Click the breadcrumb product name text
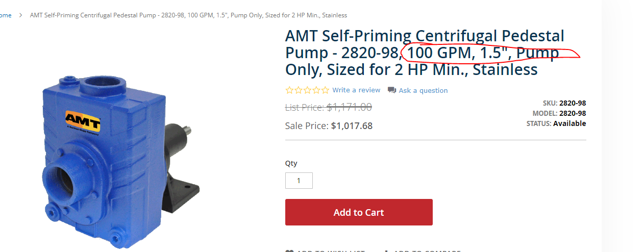644x252 pixels. click(x=188, y=15)
